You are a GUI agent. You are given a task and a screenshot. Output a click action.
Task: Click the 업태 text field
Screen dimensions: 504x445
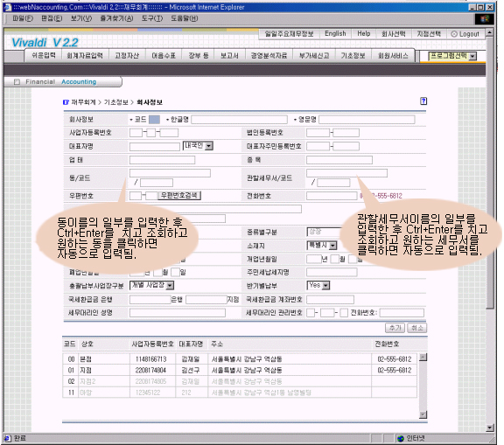[x=163, y=160]
